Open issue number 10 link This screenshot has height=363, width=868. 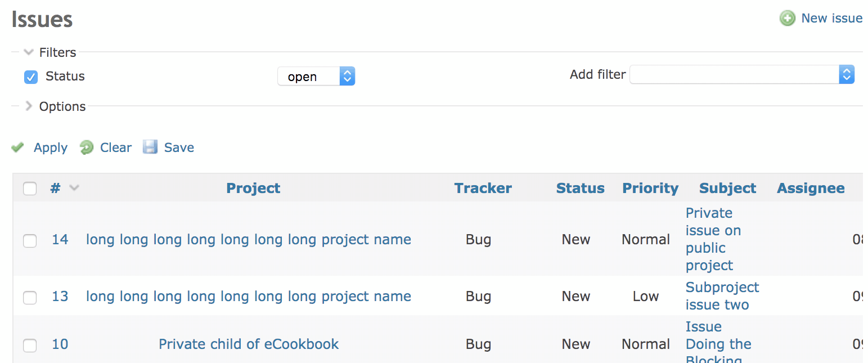click(60, 344)
